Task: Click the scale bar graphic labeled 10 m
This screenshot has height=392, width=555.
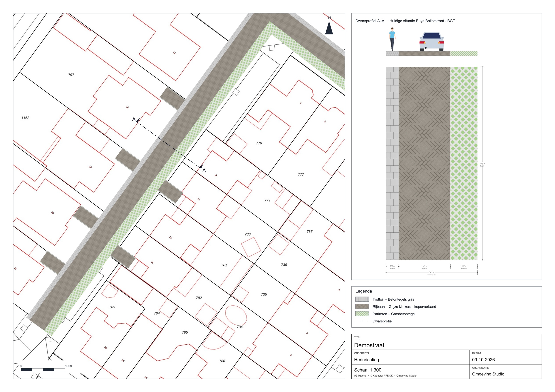Action: click(43, 370)
